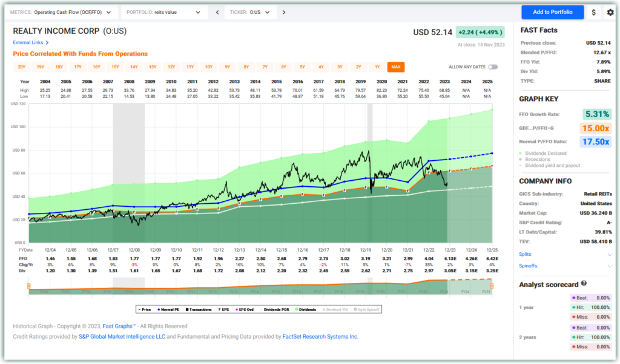The height and width of the screenshot is (364, 620).
Task: Toggle the Dividends legend item
Action: (x=309, y=309)
